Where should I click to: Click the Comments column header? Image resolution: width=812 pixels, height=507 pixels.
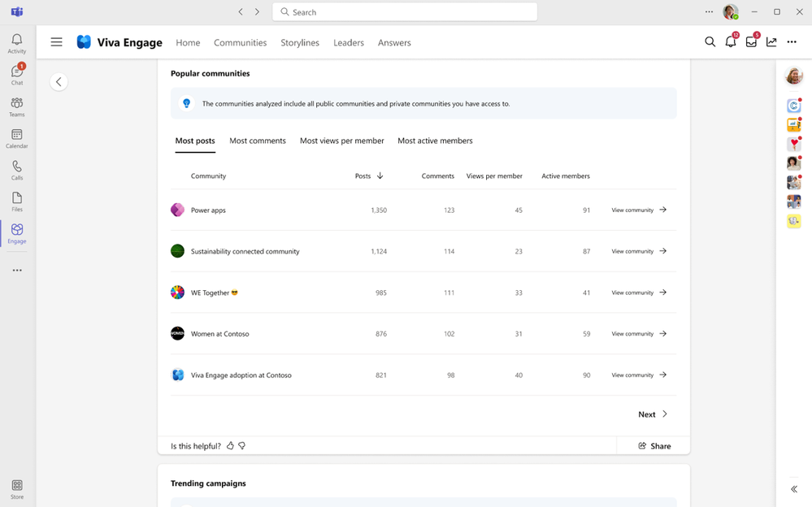(x=437, y=176)
